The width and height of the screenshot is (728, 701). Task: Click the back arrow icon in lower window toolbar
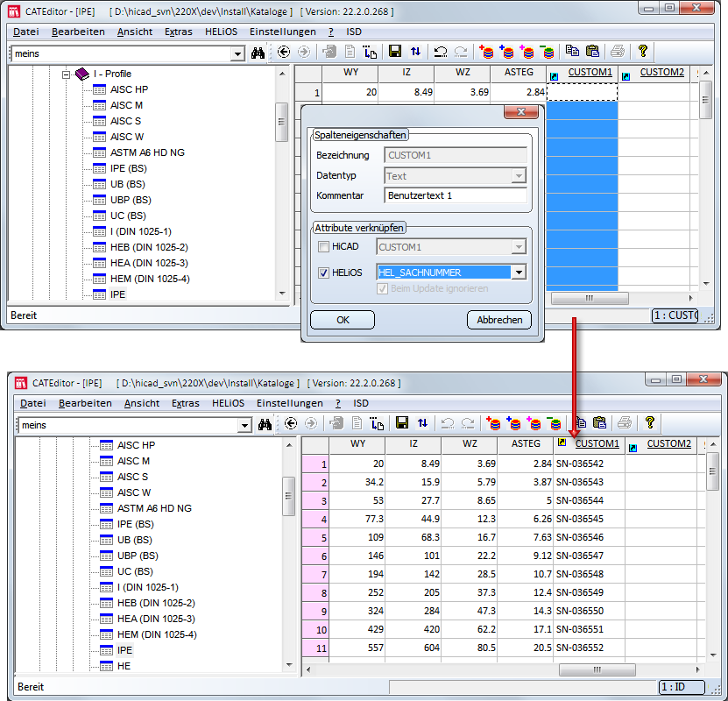pos(290,423)
